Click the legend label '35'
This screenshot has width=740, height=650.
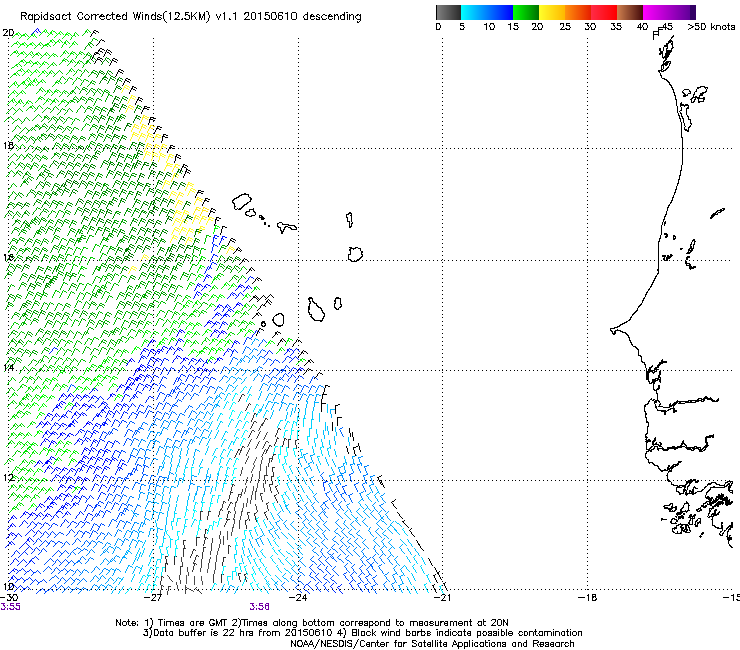tap(616, 27)
